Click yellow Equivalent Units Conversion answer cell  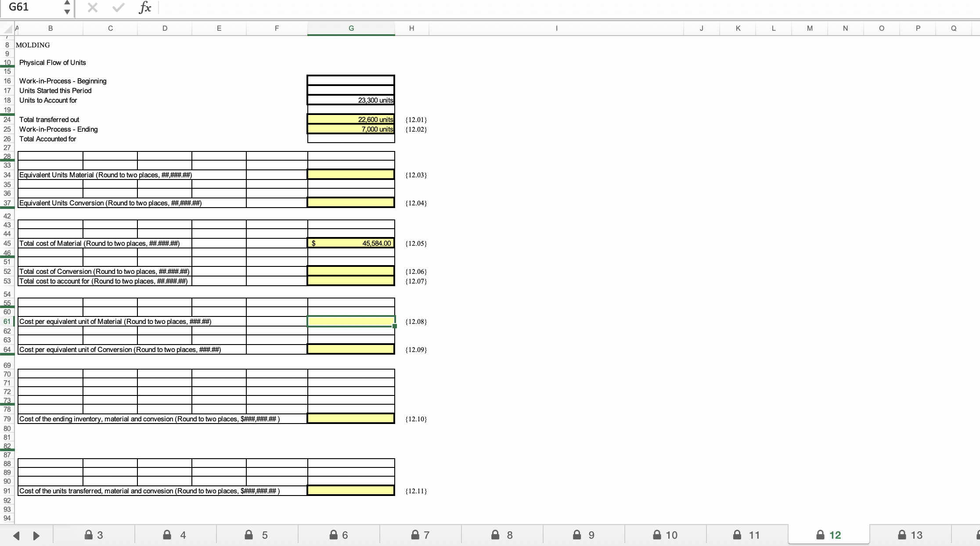point(351,203)
